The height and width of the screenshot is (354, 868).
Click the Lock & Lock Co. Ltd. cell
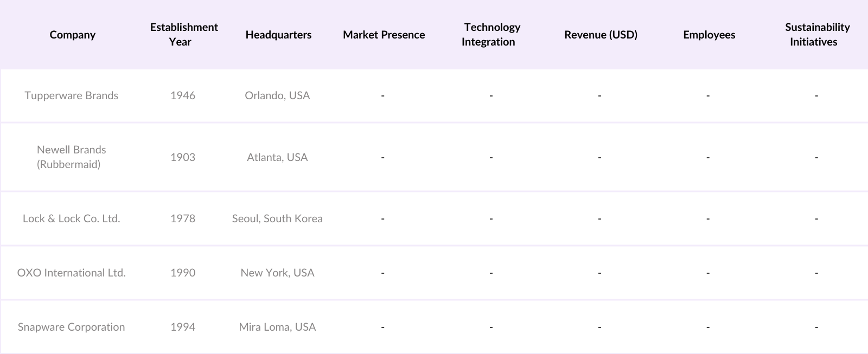point(71,218)
